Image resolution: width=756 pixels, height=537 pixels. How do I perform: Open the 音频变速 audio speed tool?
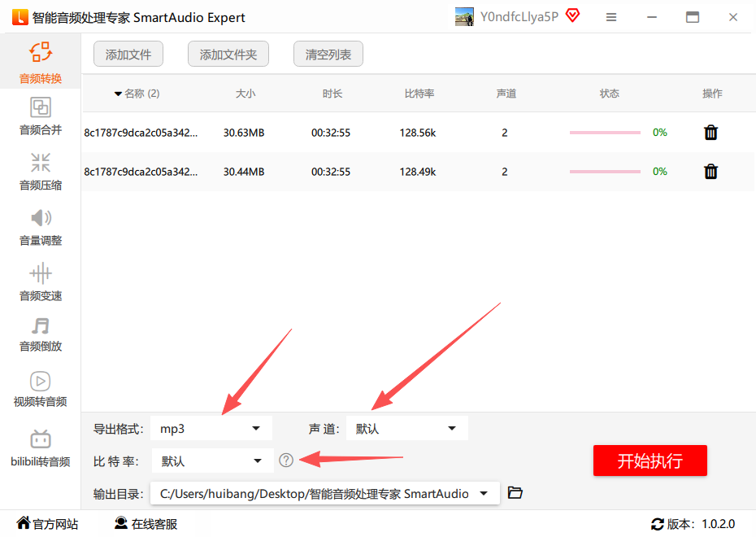pyautogui.click(x=41, y=282)
